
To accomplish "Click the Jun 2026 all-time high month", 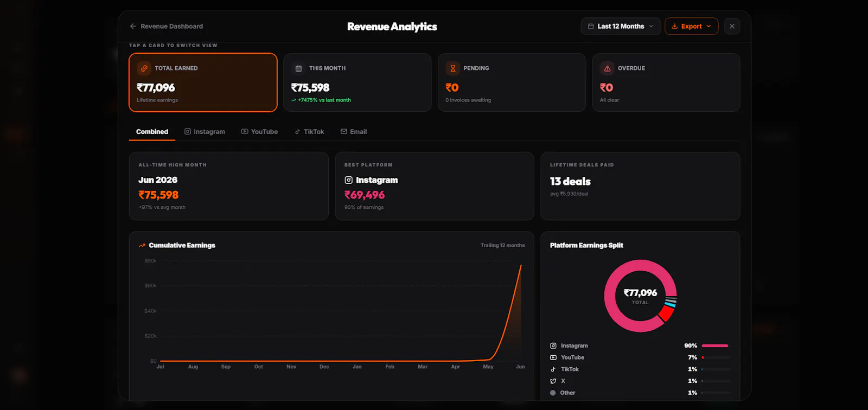I will pos(158,180).
